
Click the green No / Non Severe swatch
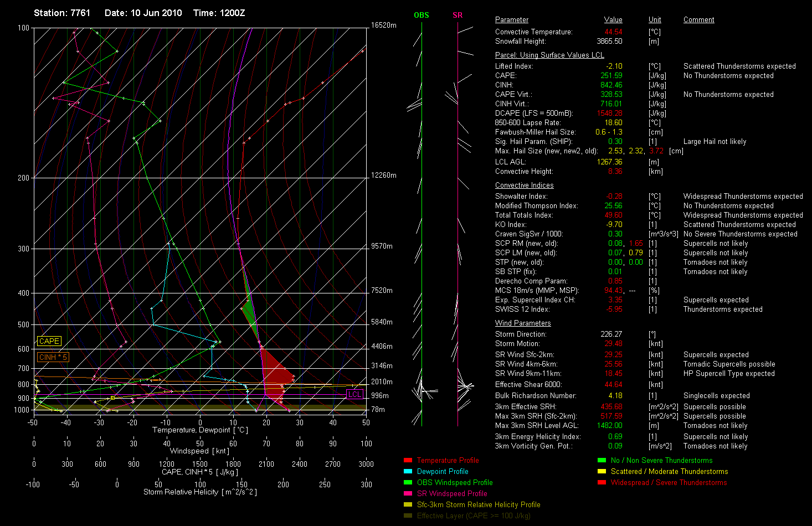(602, 460)
